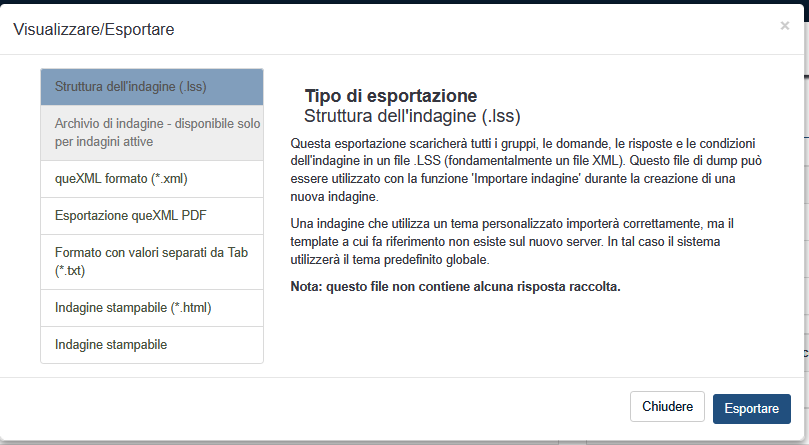This screenshot has width=809, height=445.
Task: Click the Visualizzare/Esportare dialog title
Action: (x=93, y=30)
